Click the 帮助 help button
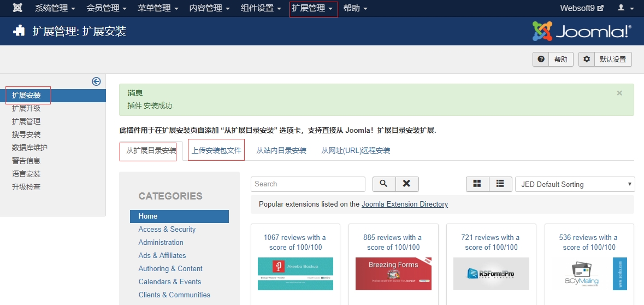The width and height of the screenshot is (644, 305). (553, 60)
